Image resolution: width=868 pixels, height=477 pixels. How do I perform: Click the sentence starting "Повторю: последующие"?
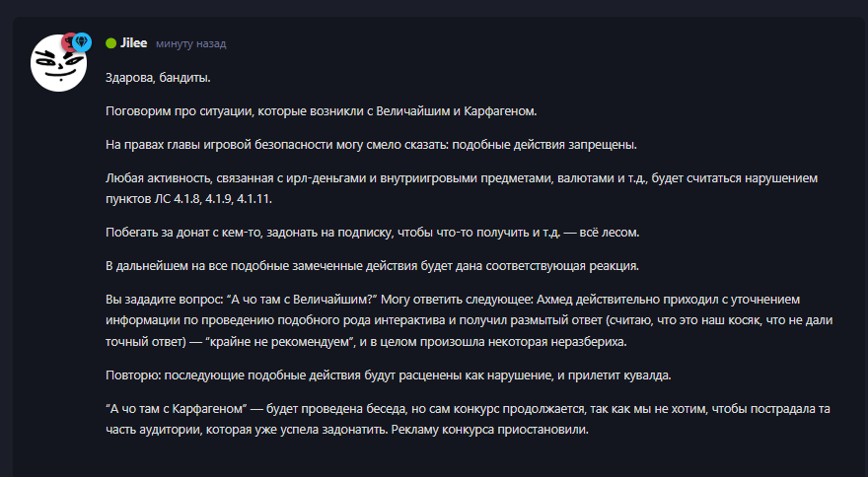(388, 375)
